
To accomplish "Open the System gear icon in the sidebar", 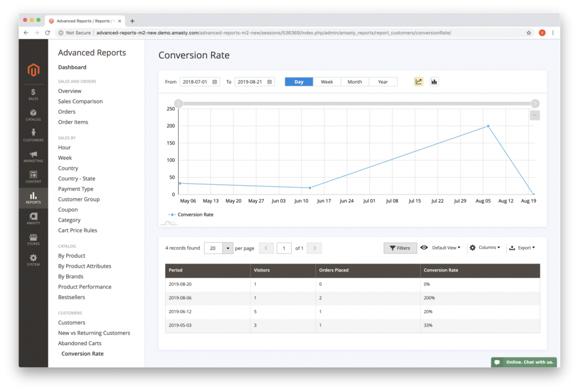I will (33, 259).
